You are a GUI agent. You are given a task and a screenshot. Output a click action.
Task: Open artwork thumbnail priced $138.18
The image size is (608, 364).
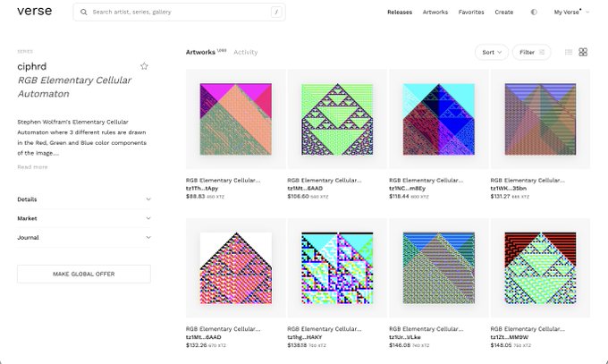click(x=337, y=267)
